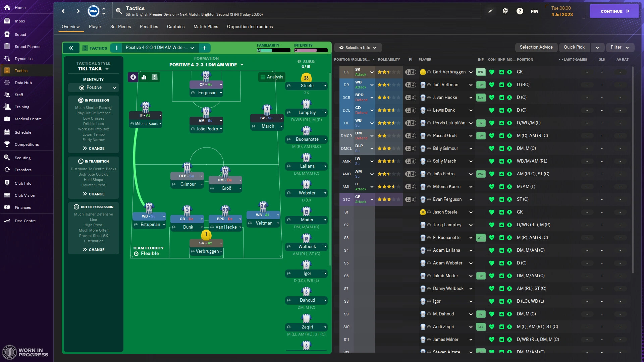
Task: Select the Captains tab
Action: pyautogui.click(x=176, y=26)
